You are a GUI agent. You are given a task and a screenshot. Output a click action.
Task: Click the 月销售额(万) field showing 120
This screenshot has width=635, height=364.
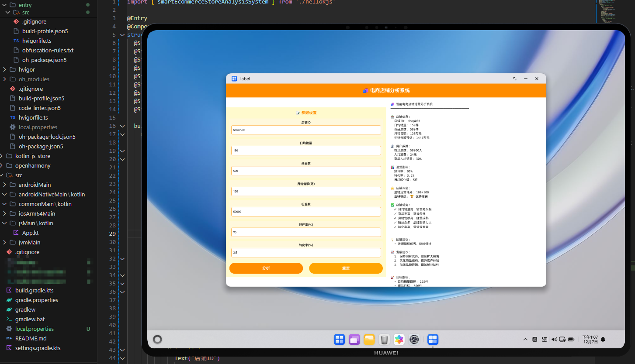[306, 192]
